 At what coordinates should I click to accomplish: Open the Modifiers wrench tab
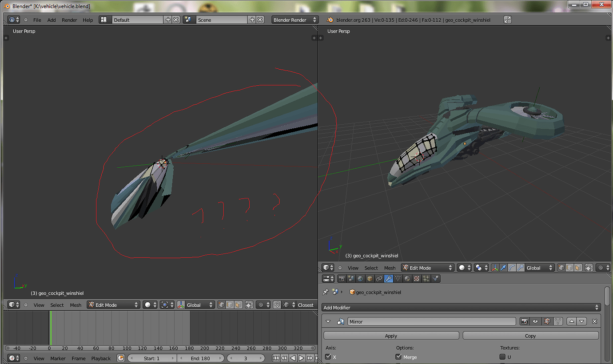388,279
